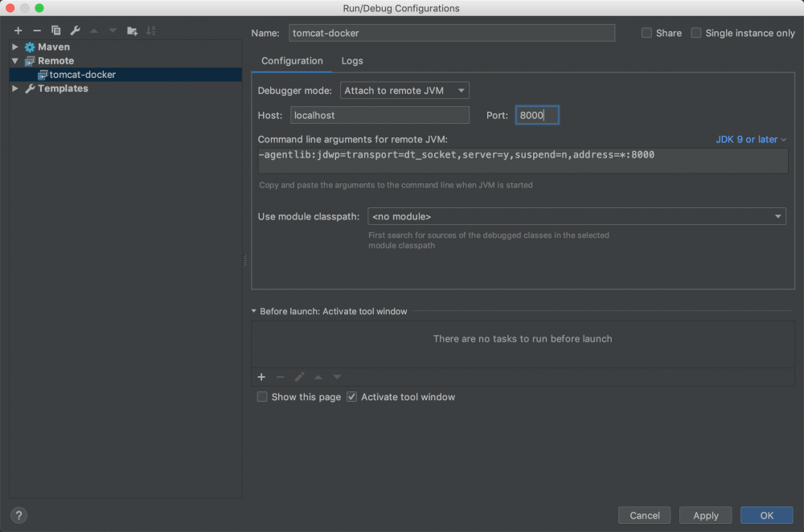Viewport: 804px width, 532px height.
Task: Add a Before Launch task
Action: pos(261,377)
